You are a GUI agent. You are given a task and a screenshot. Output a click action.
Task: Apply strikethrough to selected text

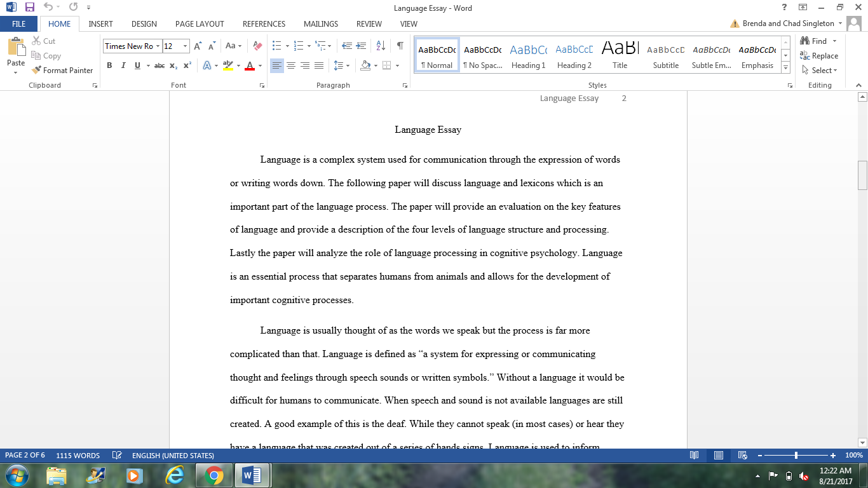click(x=159, y=65)
